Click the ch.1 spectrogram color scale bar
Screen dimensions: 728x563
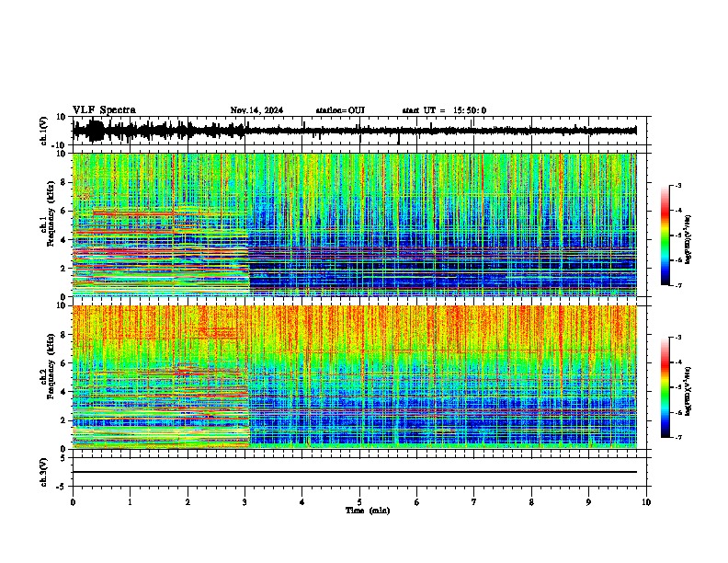point(665,236)
